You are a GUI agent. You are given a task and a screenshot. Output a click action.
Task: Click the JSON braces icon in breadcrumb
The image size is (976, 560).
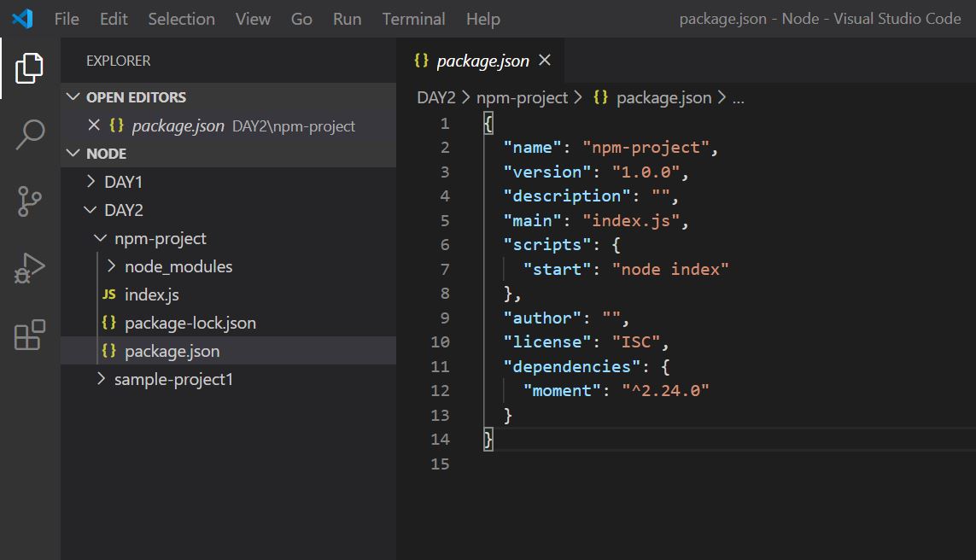[600, 97]
